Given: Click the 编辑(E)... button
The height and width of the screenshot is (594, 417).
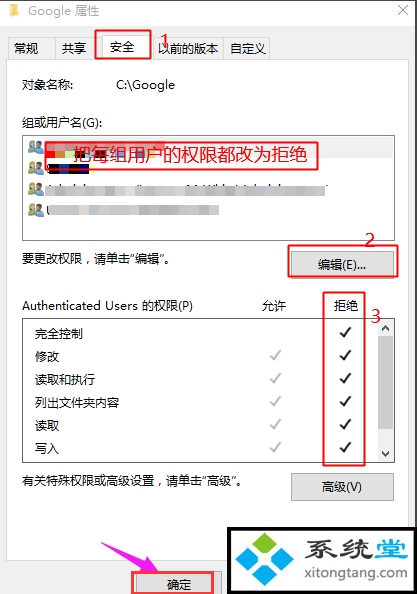Looking at the screenshot, I should (342, 264).
